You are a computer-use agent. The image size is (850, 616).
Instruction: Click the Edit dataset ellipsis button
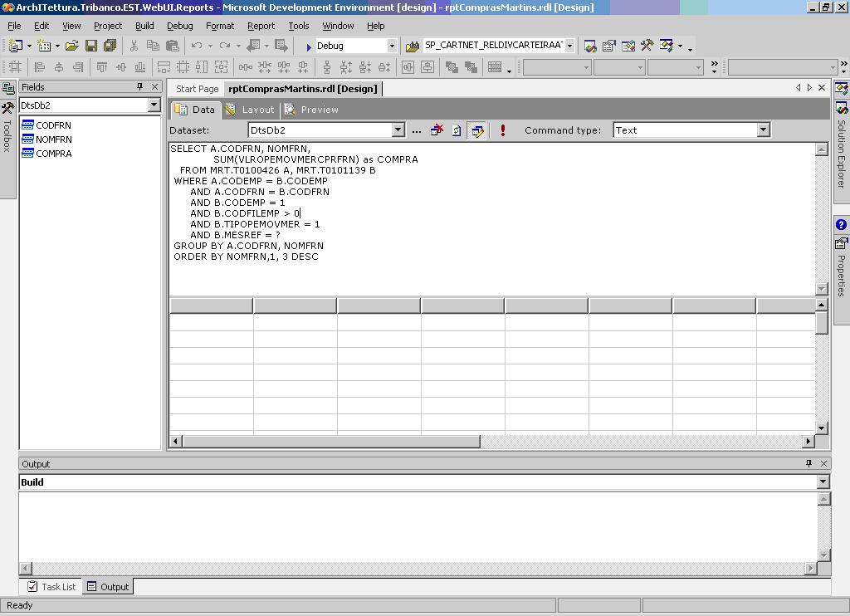(417, 130)
